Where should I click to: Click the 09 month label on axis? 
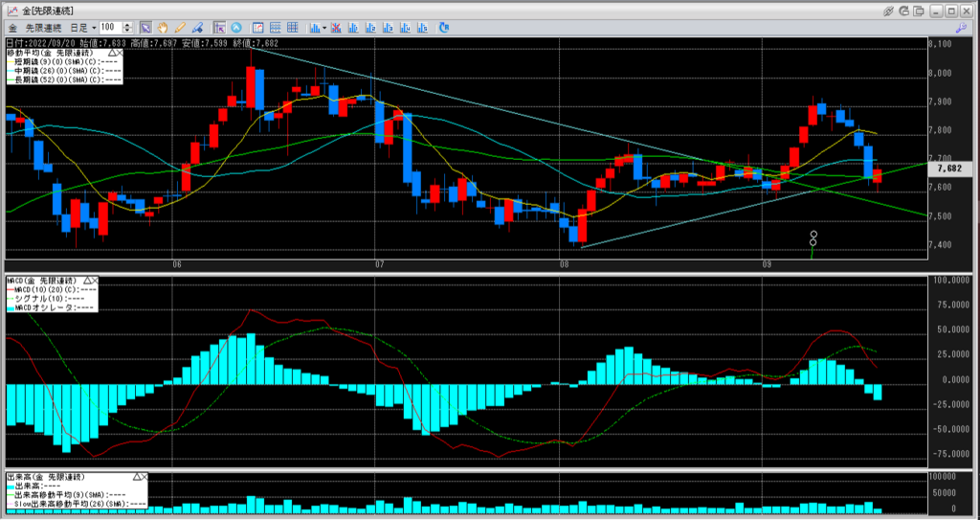[x=768, y=264]
